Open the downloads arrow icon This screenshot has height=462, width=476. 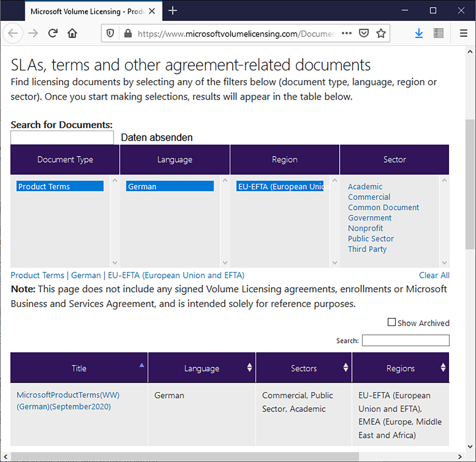pyautogui.click(x=419, y=33)
